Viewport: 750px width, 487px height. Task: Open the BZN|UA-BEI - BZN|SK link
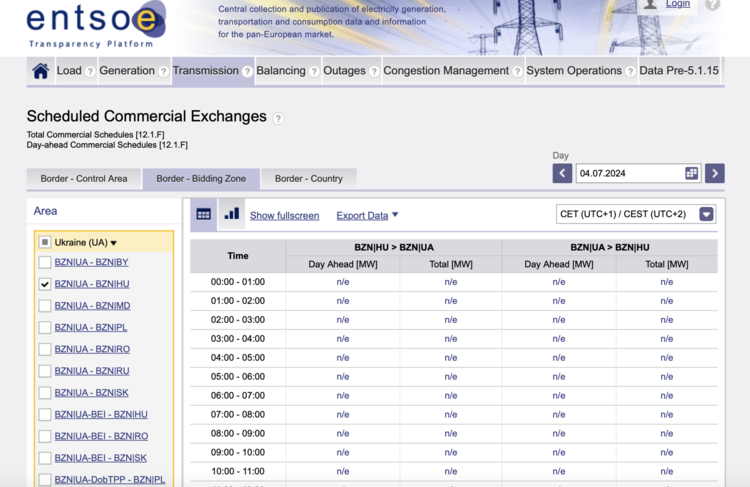pos(100,458)
